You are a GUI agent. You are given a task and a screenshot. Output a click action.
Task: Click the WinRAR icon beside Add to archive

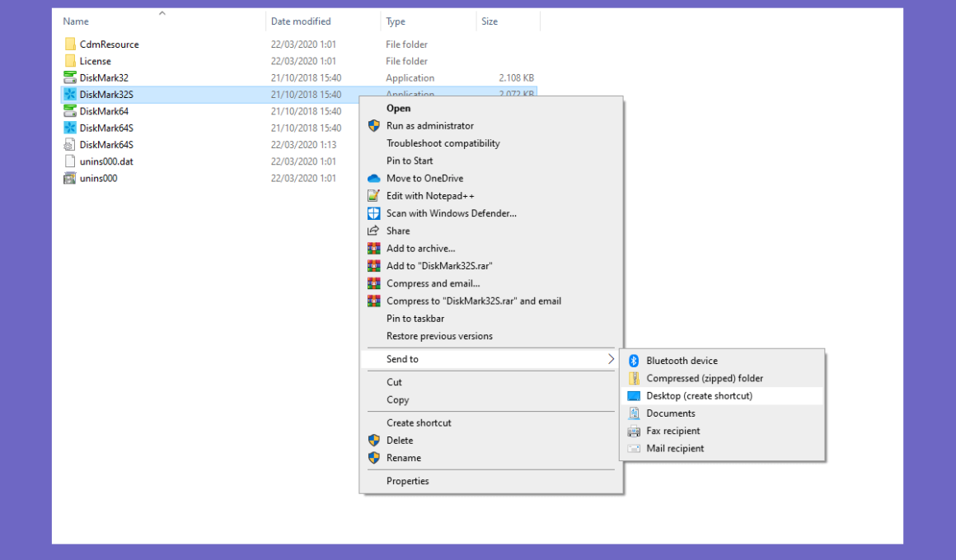tap(373, 248)
